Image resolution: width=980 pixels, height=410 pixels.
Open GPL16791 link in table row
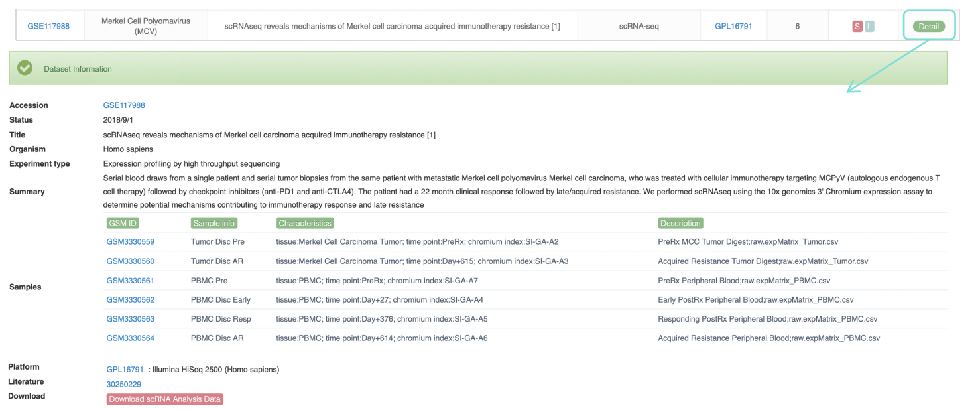[x=733, y=27]
